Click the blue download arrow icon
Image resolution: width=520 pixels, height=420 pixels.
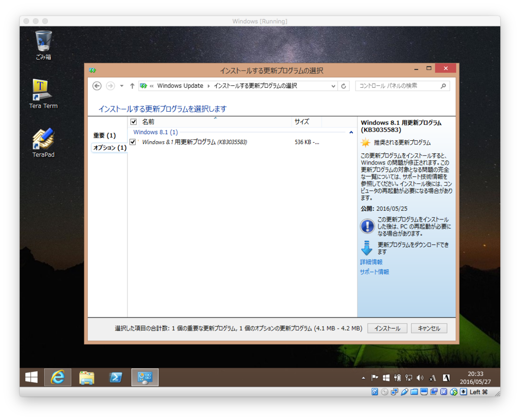click(367, 248)
